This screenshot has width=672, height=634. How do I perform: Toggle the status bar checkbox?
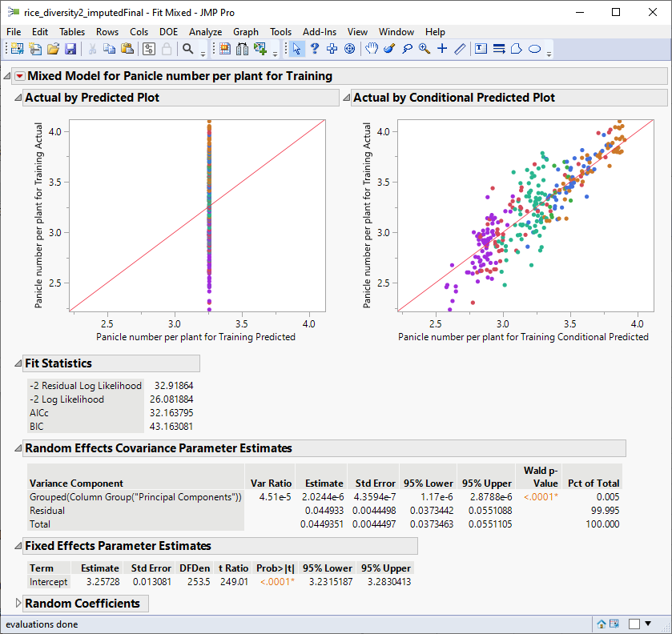point(634,624)
